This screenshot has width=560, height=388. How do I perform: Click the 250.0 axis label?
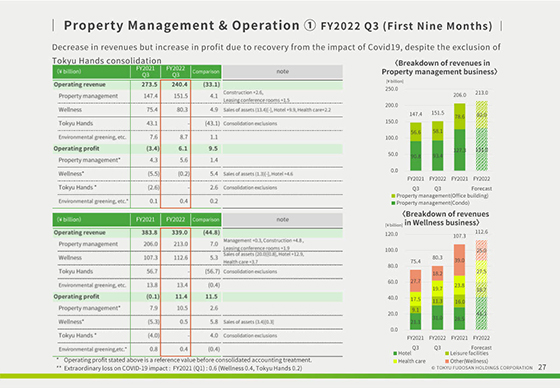coord(391,89)
